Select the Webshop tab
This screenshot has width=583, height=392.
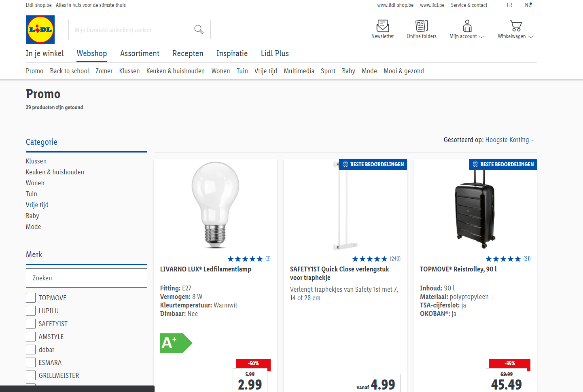click(92, 53)
